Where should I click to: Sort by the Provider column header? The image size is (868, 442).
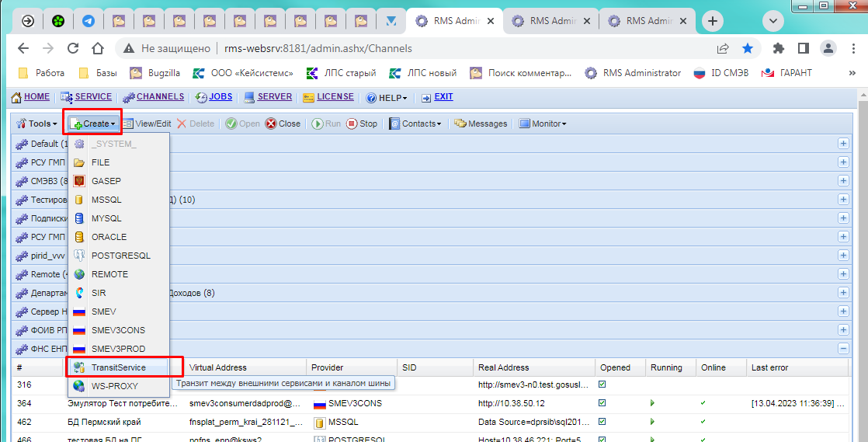[352, 367]
